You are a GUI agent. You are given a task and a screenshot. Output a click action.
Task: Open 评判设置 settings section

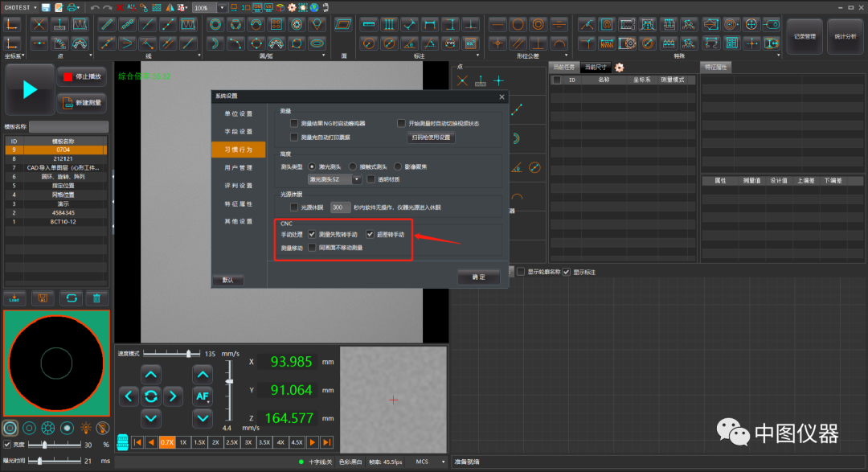tap(239, 186)
